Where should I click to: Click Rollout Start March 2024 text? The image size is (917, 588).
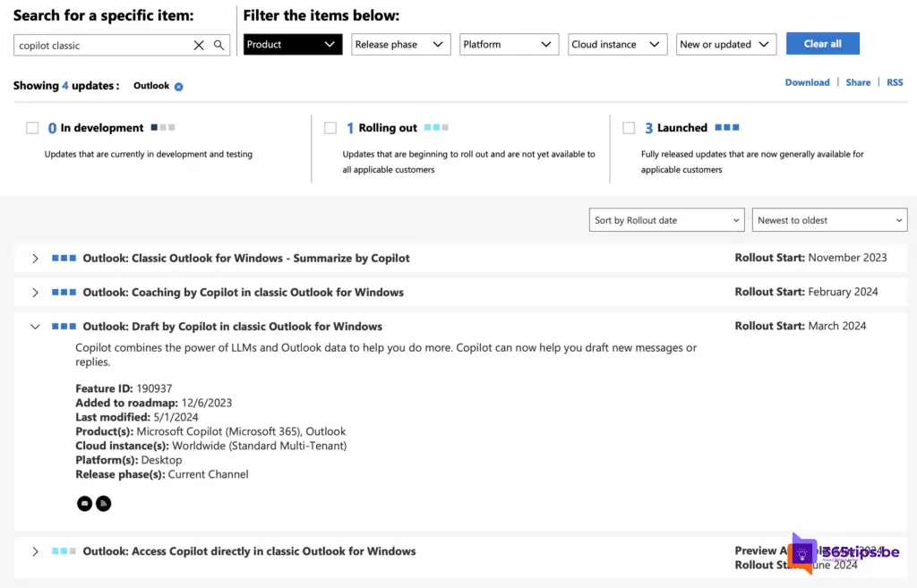[801, 326]
